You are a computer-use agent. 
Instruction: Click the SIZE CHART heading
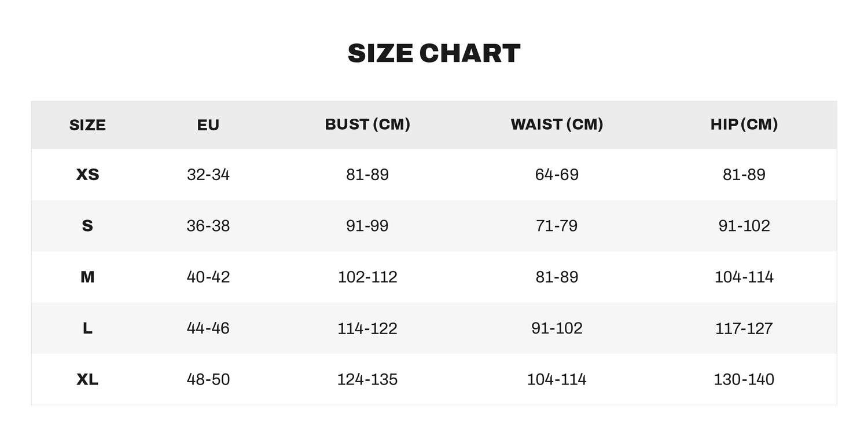click(x=434, y=53)
